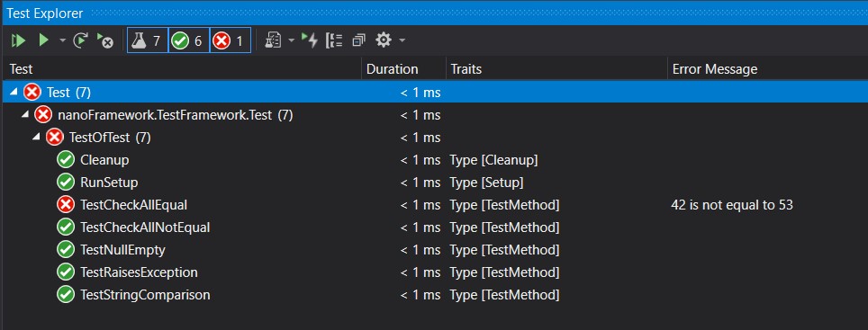Click the passed icon on TestStringComparison
The image size is (868, 330).
66,295
